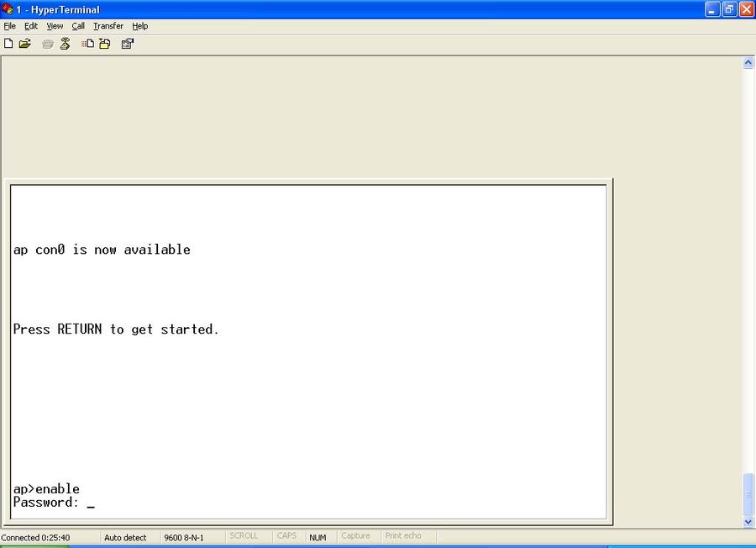Open the File menu

pos(9,26)
